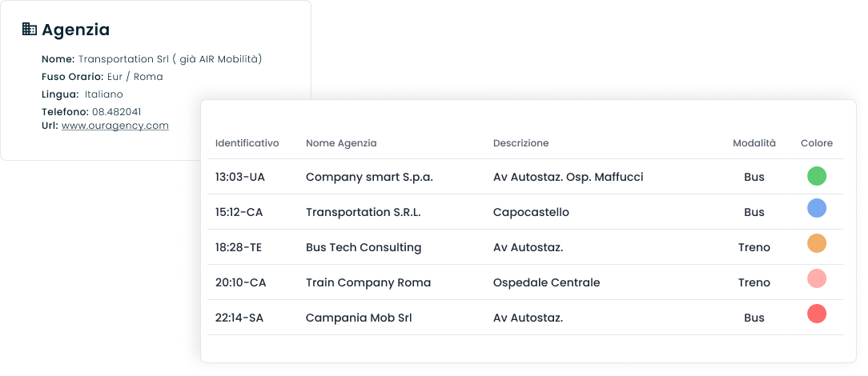Open the Transportation S.R.L. agency entry

point(364,212)
